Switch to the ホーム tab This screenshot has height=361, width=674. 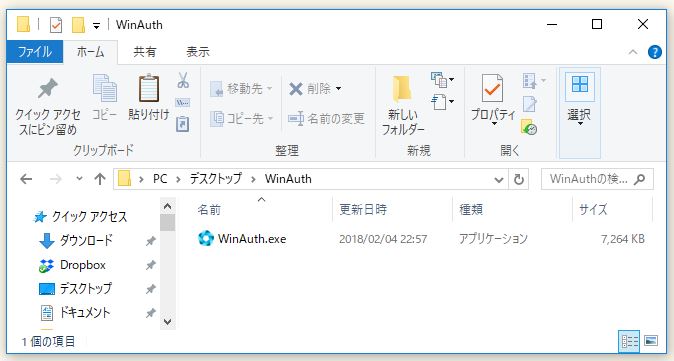click(90, 52)
